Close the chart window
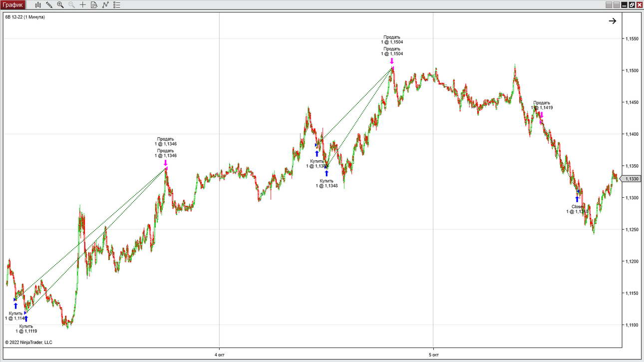The width and height of the screenshot is (644, 362). click(x=639, y=5)
